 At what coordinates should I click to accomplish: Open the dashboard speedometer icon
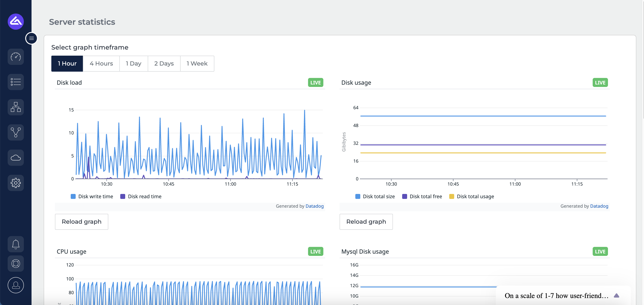(x=16, y=57)
